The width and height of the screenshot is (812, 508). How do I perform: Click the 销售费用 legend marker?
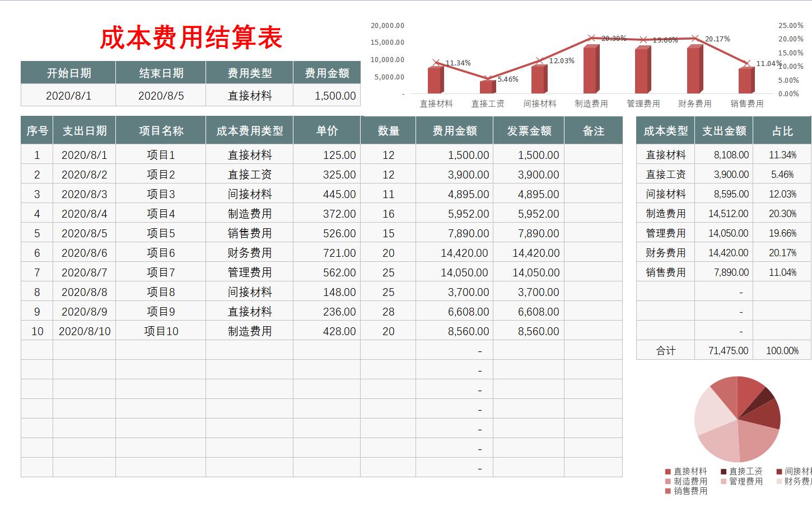[668, 492]
